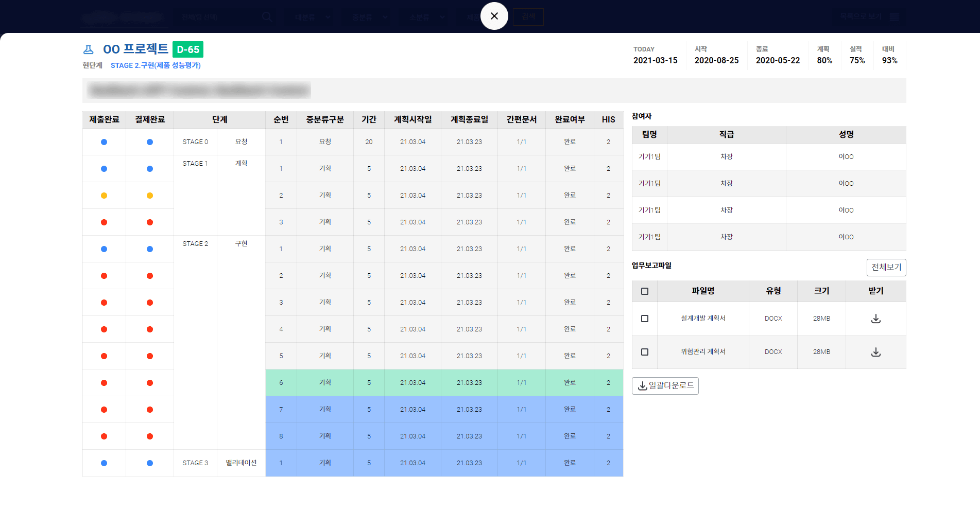Viewport: 980px width, 529px height.
Task: Click the magnifier search icon in the top bar
Action: [x=267, y=17]
